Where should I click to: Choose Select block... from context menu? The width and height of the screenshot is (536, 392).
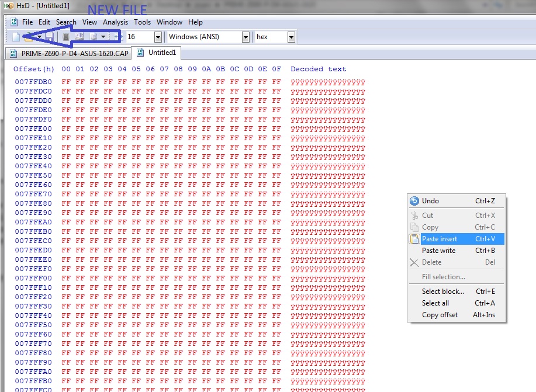[442, 292]
